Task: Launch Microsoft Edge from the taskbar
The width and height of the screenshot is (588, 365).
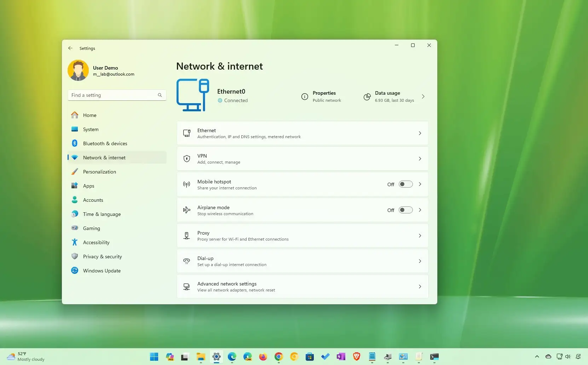Action: (232, 357)
